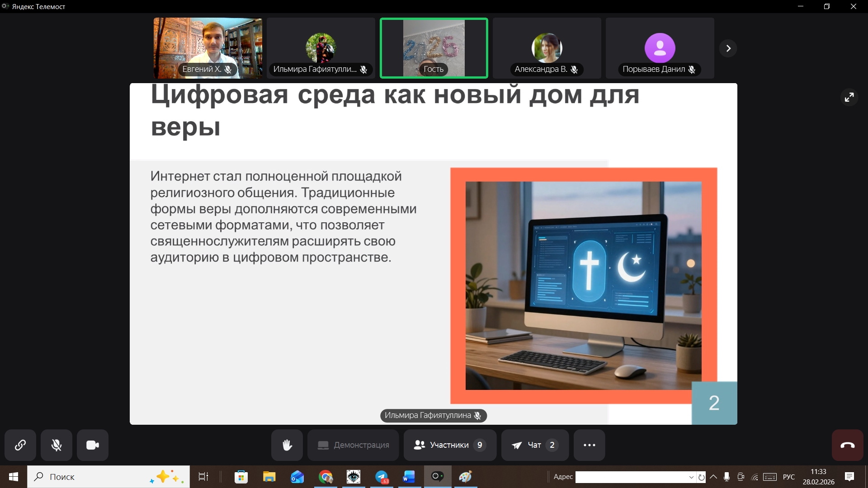Show next participants with right arrow
Screen dimensions: 868x488
click(728, 48)
